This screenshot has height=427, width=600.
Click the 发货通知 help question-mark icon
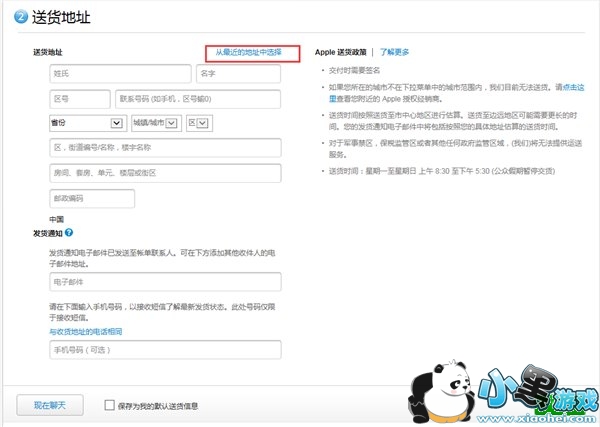(69, 232)
